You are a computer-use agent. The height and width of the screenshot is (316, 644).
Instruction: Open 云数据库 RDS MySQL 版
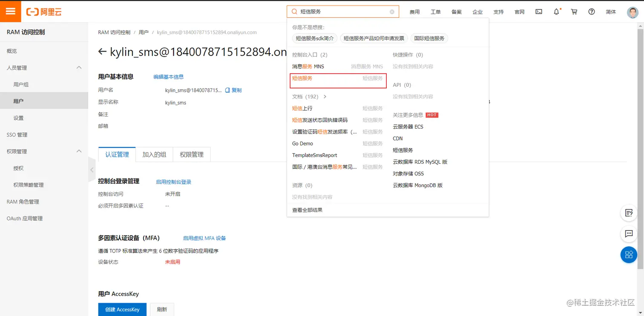point(420,162)
